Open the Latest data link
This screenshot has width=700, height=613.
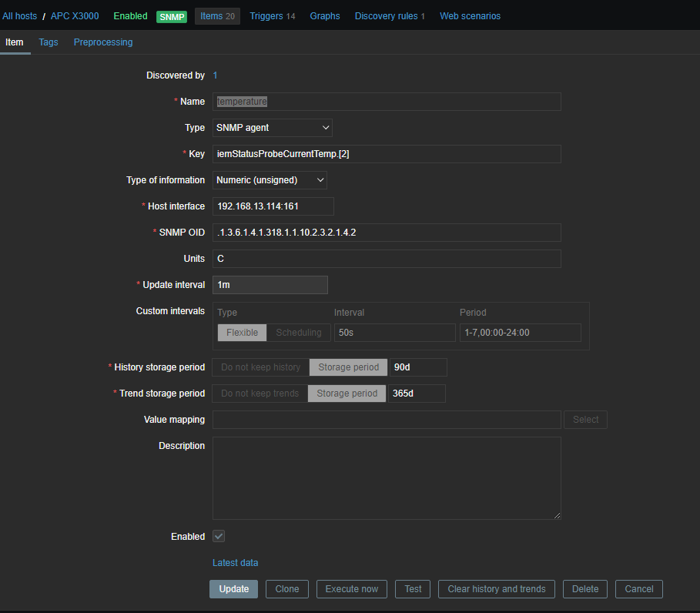(235, 563)
